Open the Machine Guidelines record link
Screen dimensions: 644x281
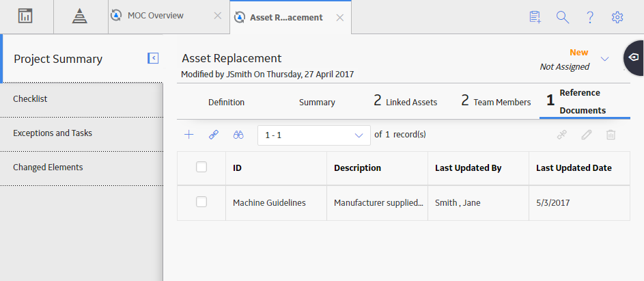click(269, 203)
